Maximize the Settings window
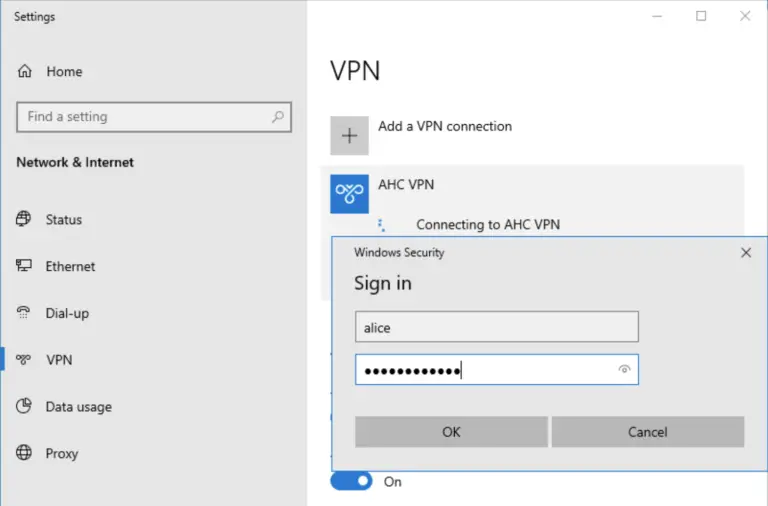 (x=701, y=16)
